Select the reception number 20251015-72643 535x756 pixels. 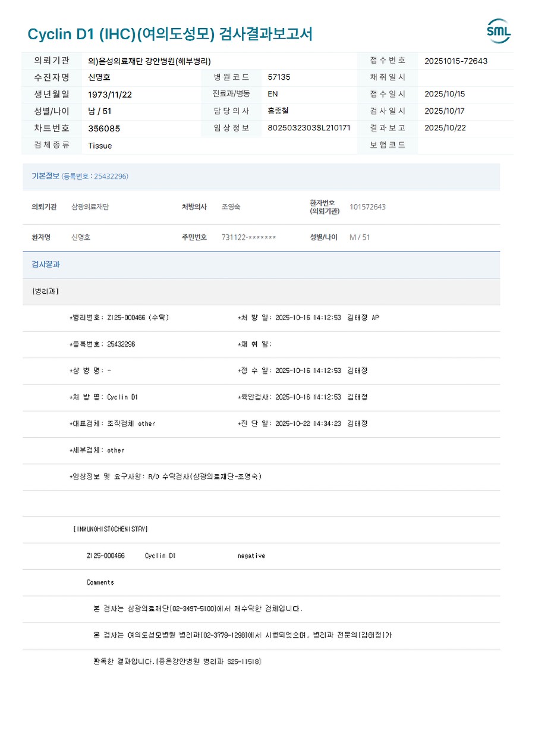[x=456, y=61]
